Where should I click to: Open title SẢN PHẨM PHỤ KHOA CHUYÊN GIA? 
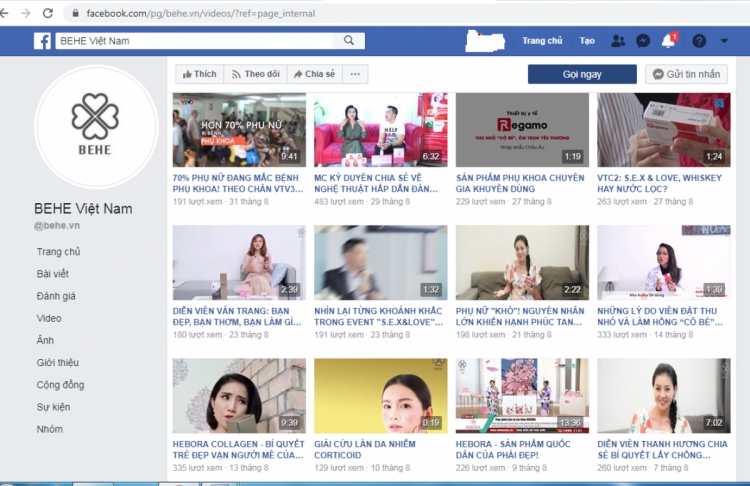(x=520, y=183)
